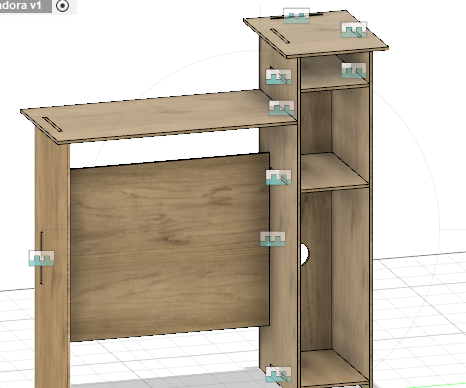Screen dimensions: 466x388
Task: Select the joint icon at the back panel's top right corner
Action: click(x=278, y=177)
